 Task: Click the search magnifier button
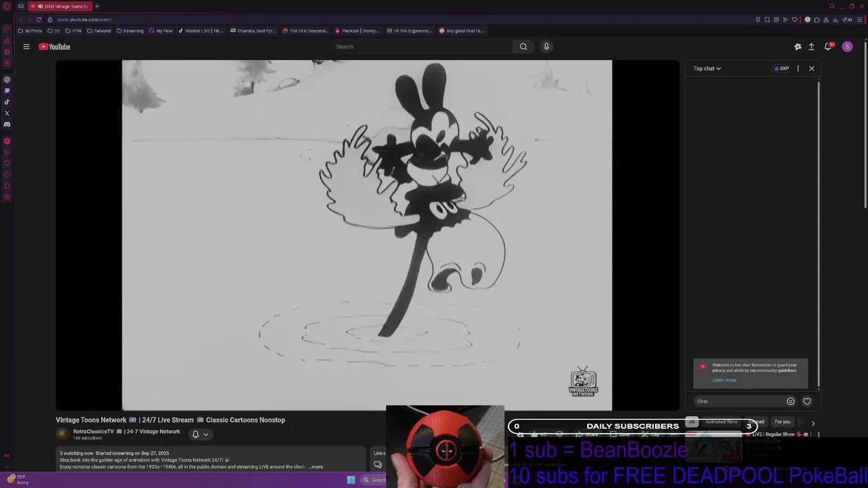[524, 47]
